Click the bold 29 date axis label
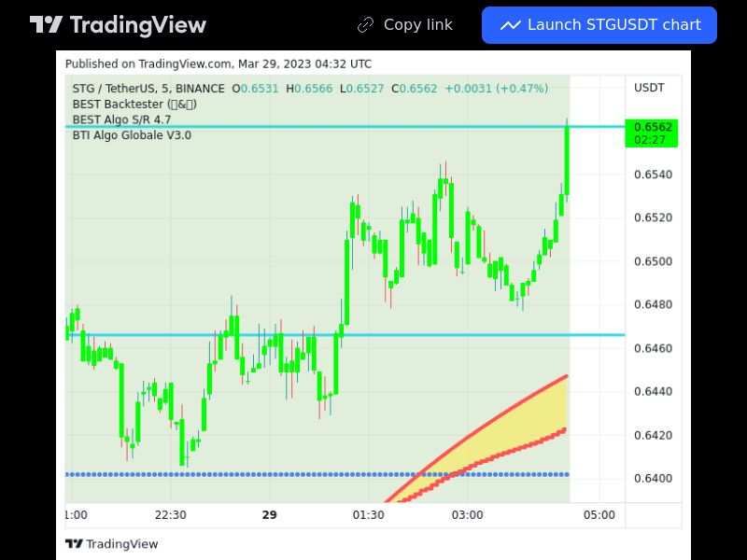Screen dimensions: 747x560 click(269, 515)
